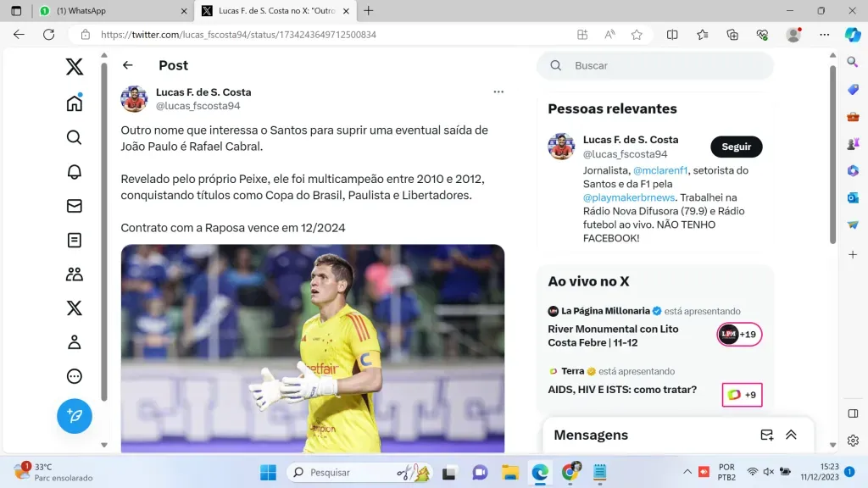Open the profile person icon in sidebar
This screenshot has height=488, width=868.
pos(75,342)
